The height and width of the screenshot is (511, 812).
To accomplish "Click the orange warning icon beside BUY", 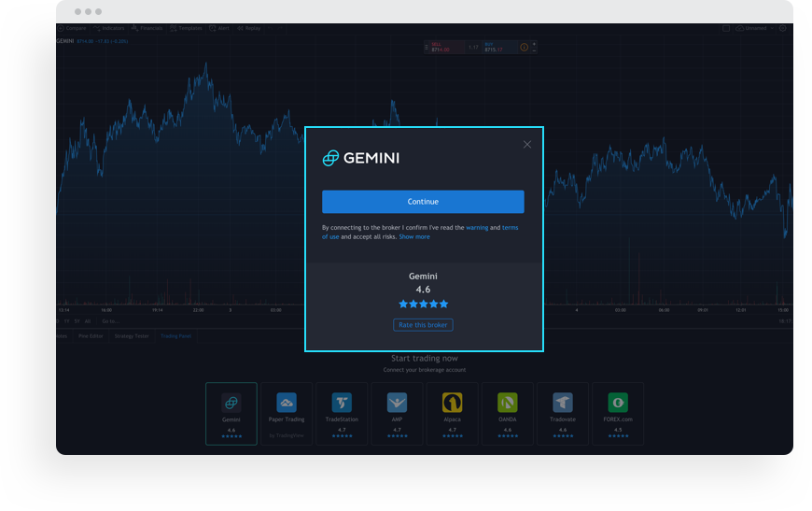I will (x=525, y=47).
